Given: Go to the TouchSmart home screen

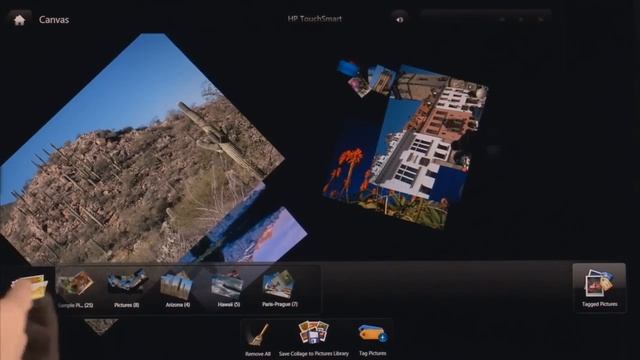Looking at the screenshot, I should [19, 20].
